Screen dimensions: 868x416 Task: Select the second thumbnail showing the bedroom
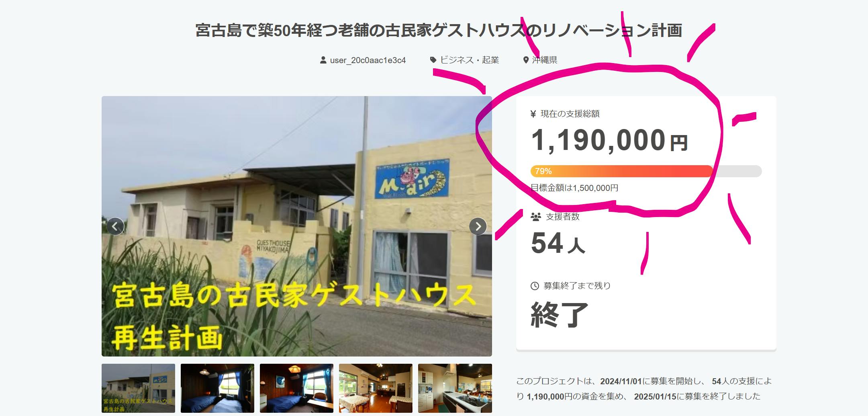(x=217, y=388)
